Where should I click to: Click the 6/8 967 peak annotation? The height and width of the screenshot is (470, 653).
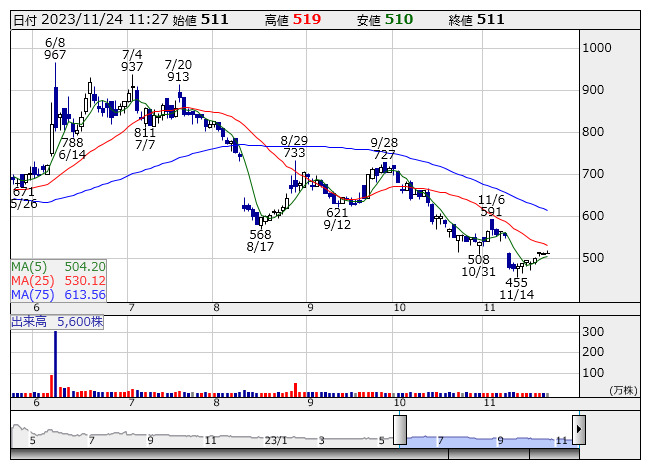55,49
